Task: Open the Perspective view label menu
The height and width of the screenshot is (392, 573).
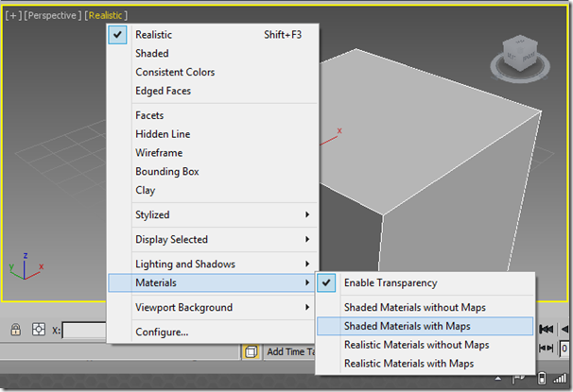Action: [54, 16]
